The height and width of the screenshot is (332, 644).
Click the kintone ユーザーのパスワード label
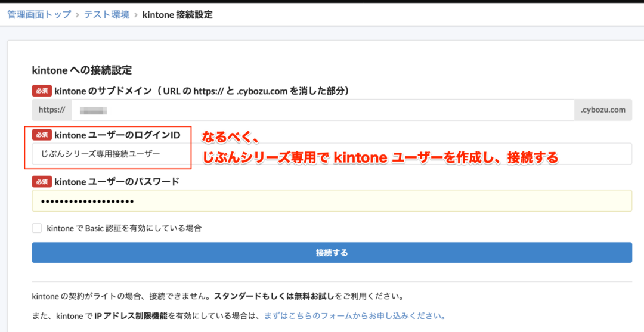117,182
